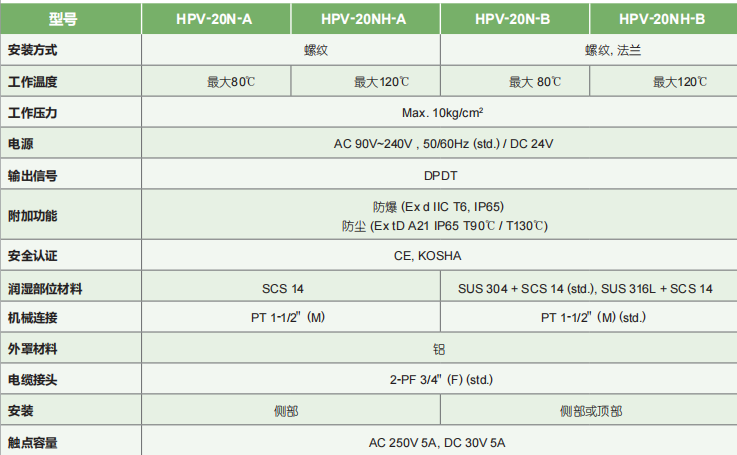Select the 润湿部位材料 row label
This screenshot has height=455, width=737.
[45, 289]
